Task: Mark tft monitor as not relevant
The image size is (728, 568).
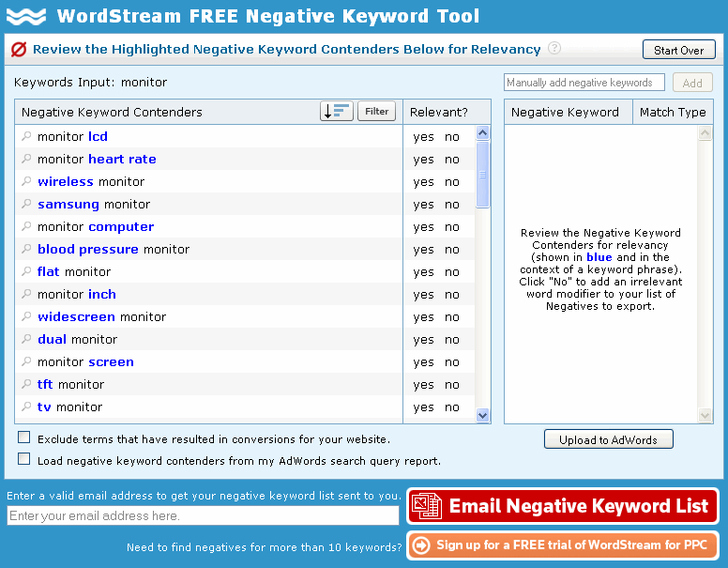Action: point(452,385)
